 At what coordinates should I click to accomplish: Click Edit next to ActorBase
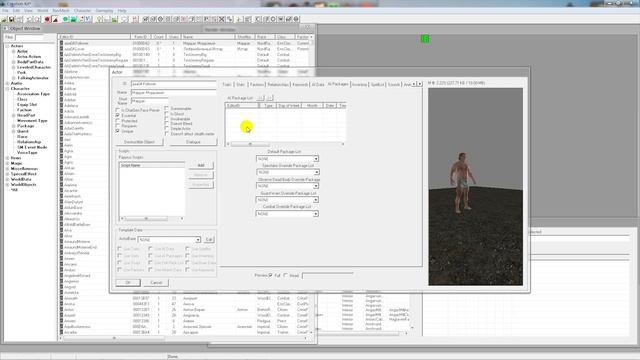[209, 240]
